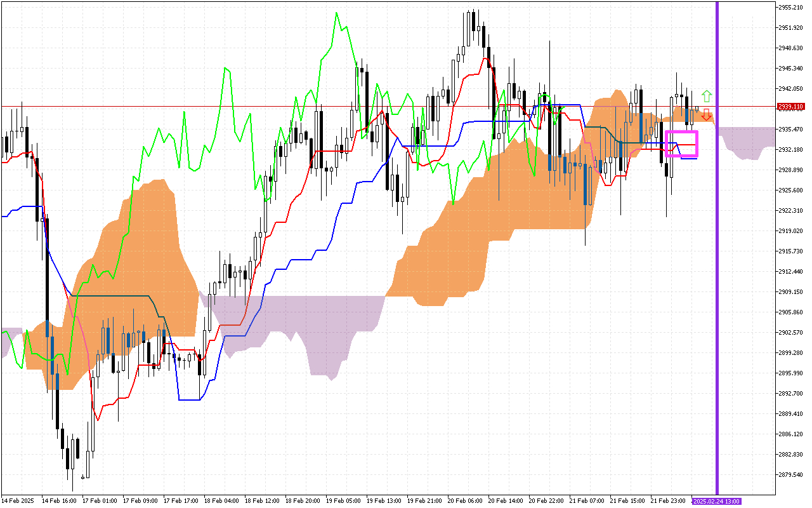Click the 21 Feb 15:00 time axis label
The image size is (812, 508).
coord(629,501)
